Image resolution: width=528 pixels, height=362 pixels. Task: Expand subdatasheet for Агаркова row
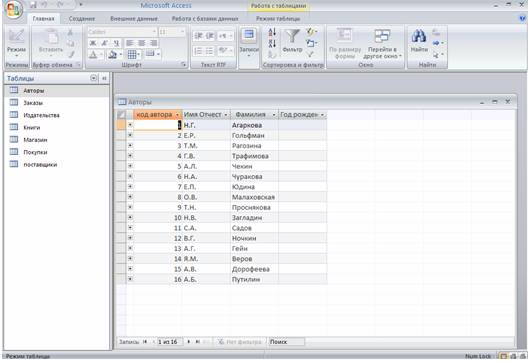(x=130, y=125)
